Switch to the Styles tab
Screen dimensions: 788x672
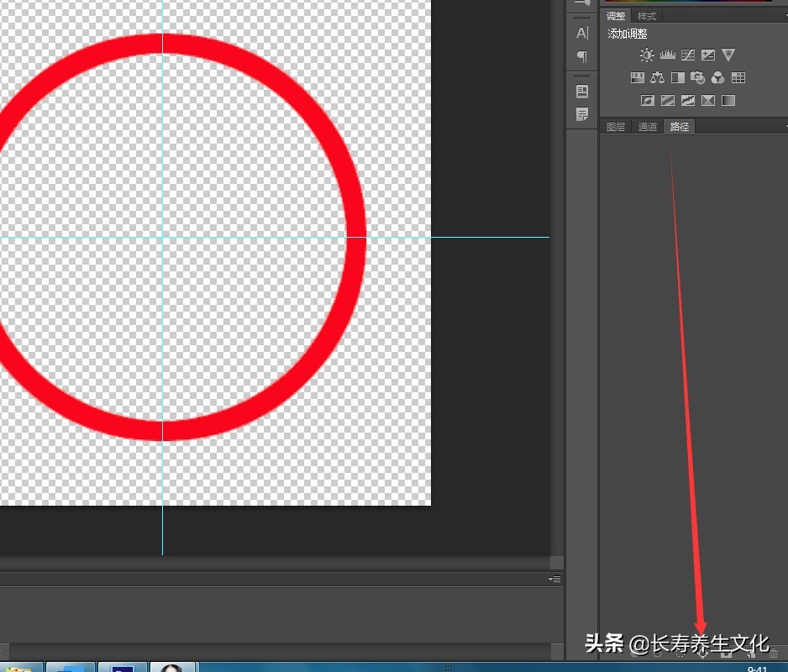646,15
